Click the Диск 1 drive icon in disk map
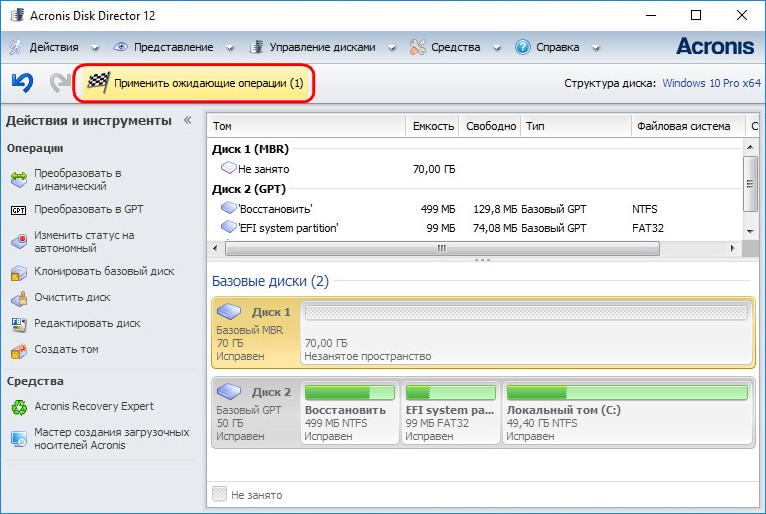Viewport: 766px width, 514px height. tap(229, 311)
